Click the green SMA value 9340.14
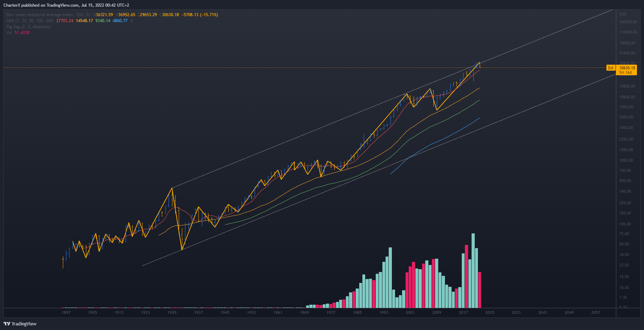This screenshot has width=644, height=330. click(103, 21)
